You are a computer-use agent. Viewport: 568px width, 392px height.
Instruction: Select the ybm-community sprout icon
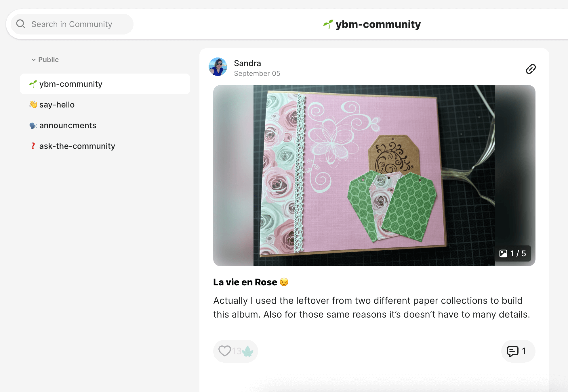click(33, 84)
